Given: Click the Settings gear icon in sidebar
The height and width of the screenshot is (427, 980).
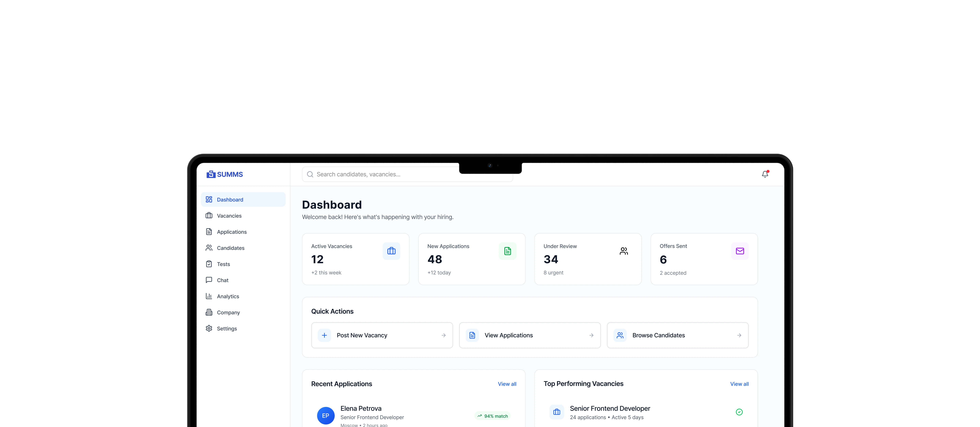Looking at the screenshot, I should point(209,328).
